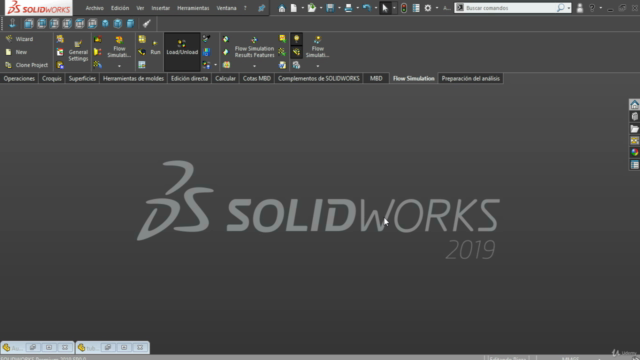Expand the Flow Simulation Results Features arrow
The width and height of the screenshot is (640, 360).
point(254,66)
